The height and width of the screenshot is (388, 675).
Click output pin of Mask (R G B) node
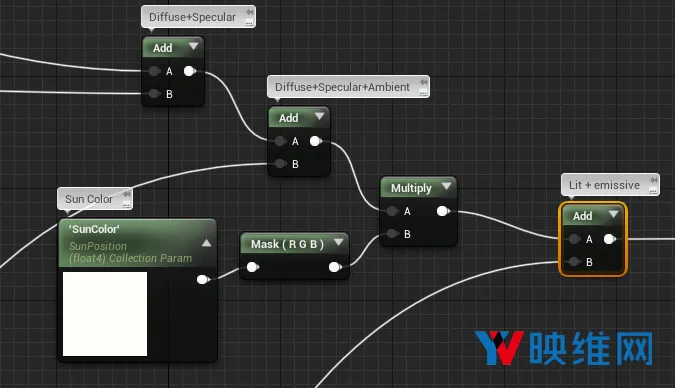[x=335, y=267]
